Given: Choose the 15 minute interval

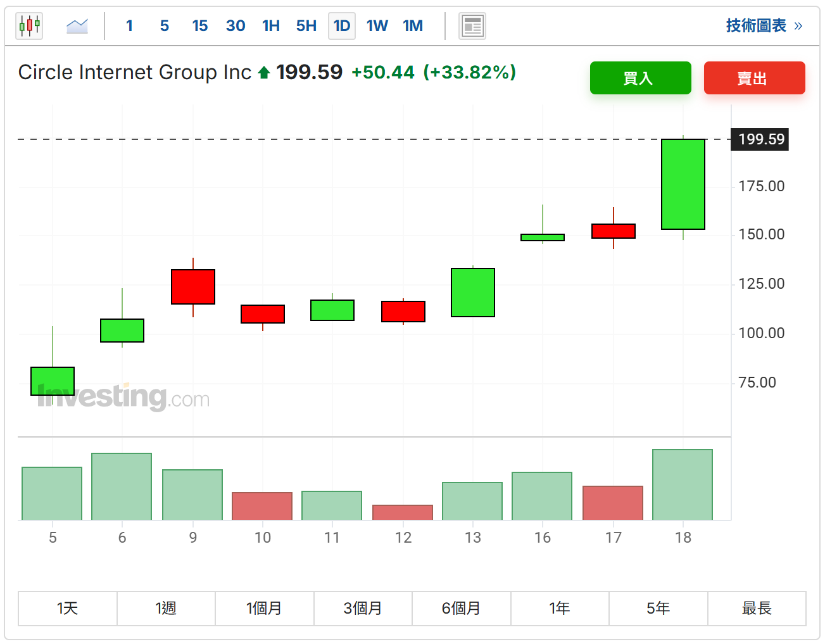Looking at the screenshot, I should [200, 26].
